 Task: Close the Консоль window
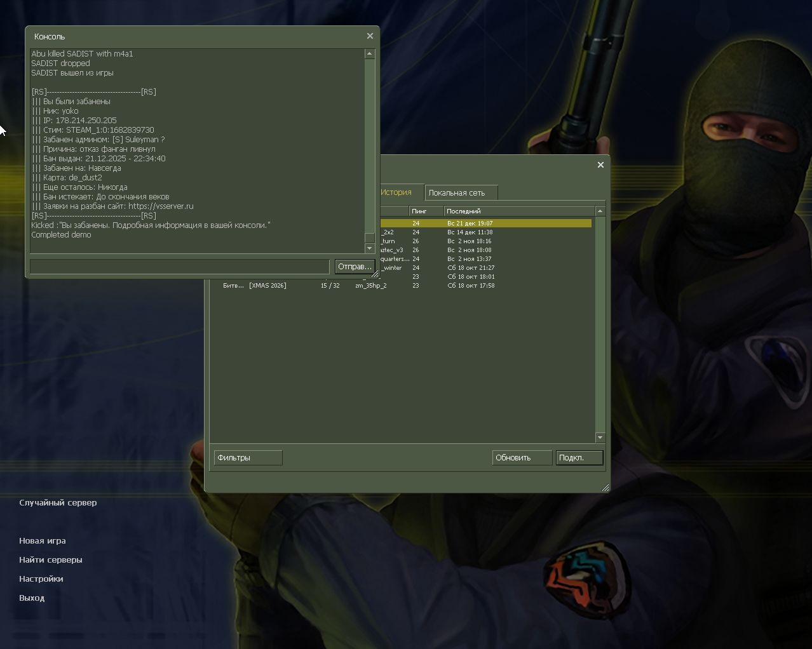[370, 36]
